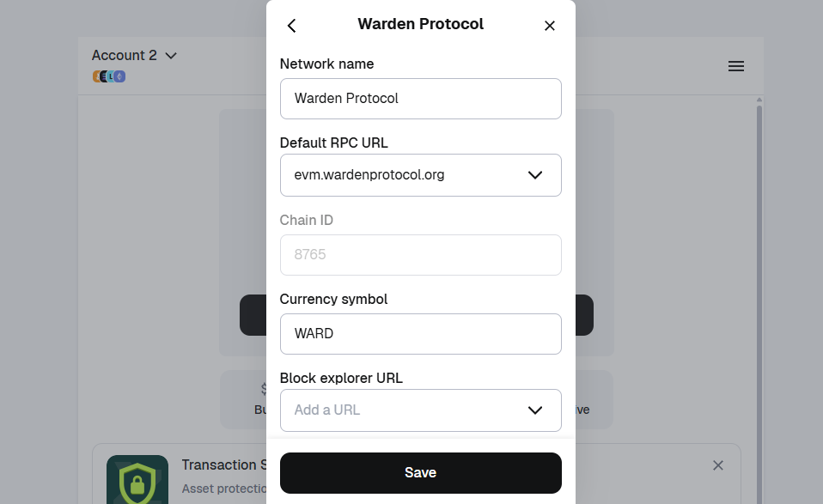Expand the Account 2 account selector
Image resolution: width=823 pixels, height=504 pixels.
135,55
